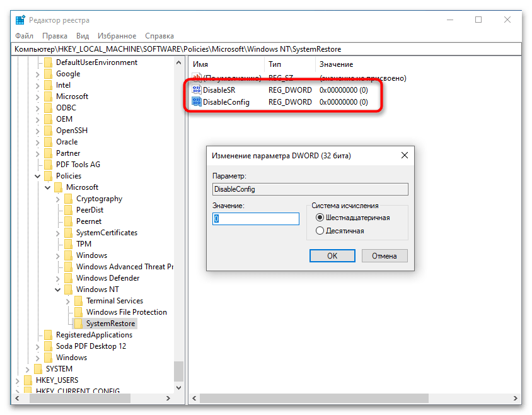Expand the Google key
The image size is (532, 415).
tap(38, 74)
